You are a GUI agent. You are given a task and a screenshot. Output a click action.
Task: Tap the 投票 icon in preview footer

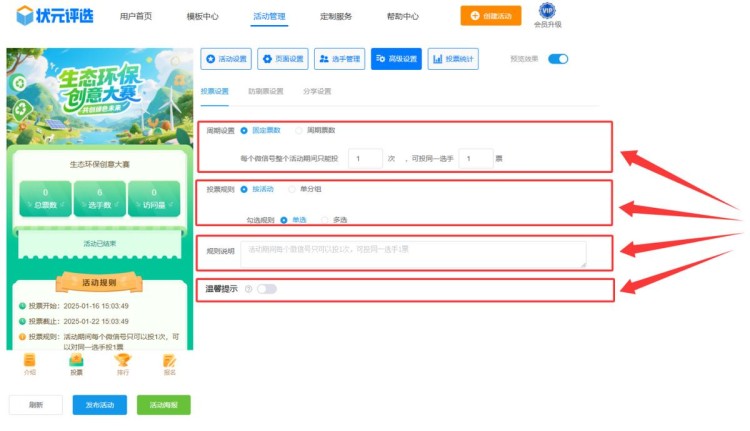point(76,361)
